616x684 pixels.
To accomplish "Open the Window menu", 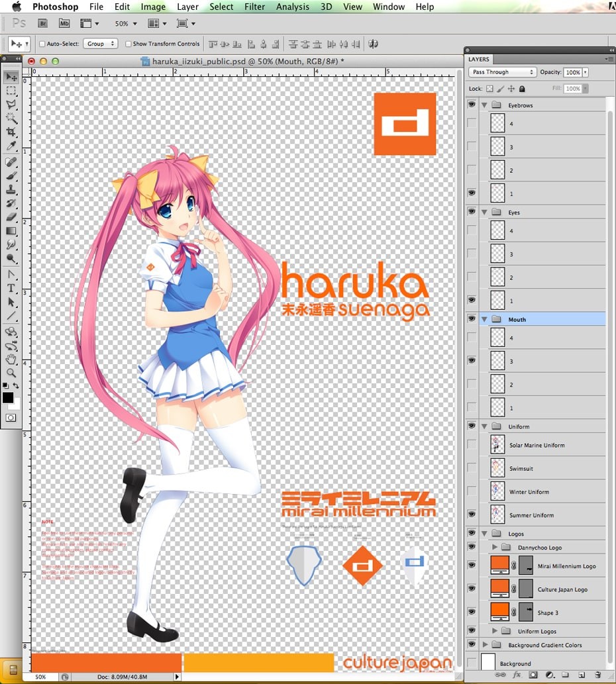I will click(389, 7).
